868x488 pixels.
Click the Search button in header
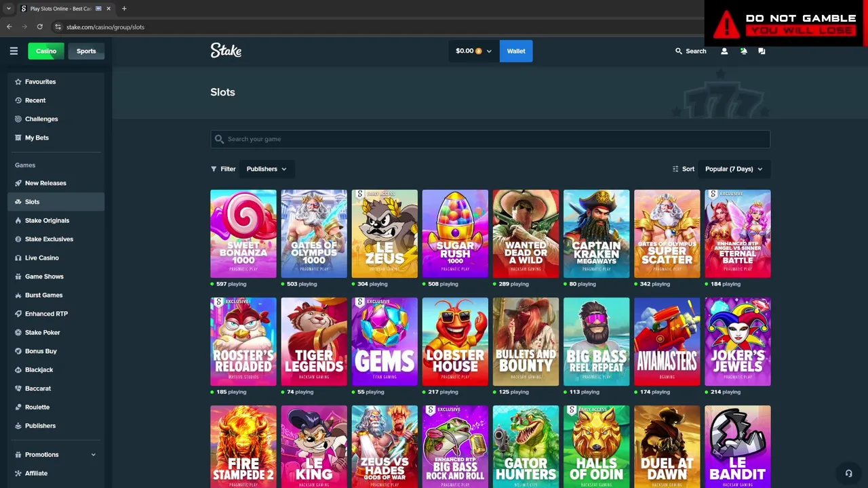[x=690, y=51]
